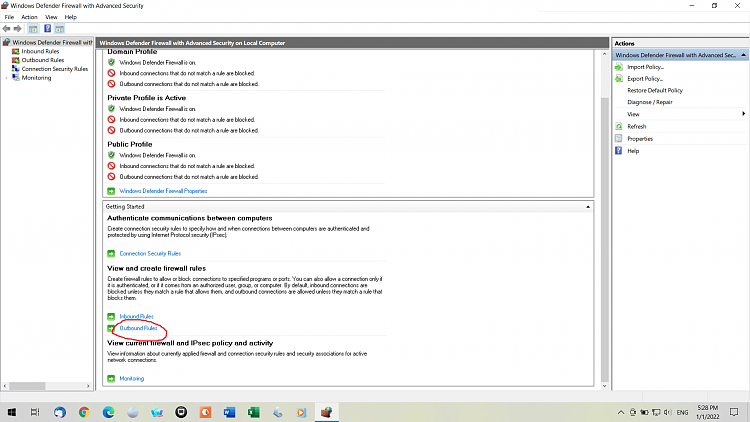750x422 pixels.
Task: Open the View submenu arrow in Actions
Action: tap(743, 114)
